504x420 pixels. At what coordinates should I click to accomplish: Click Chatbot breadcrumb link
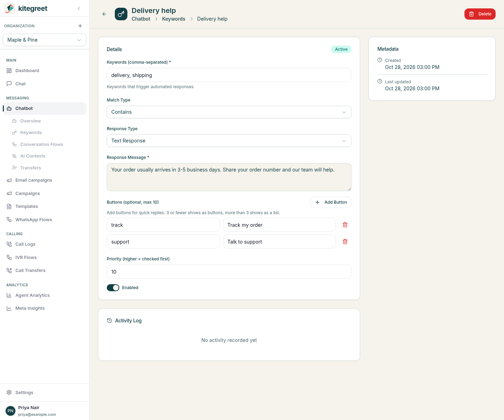click(x=141, y=19)
